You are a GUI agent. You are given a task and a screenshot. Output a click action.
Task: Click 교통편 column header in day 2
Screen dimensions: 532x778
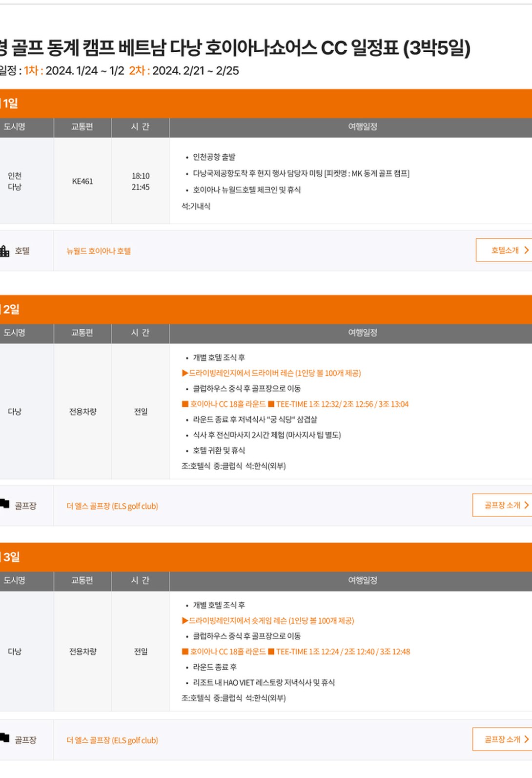[x=82, y=333]
